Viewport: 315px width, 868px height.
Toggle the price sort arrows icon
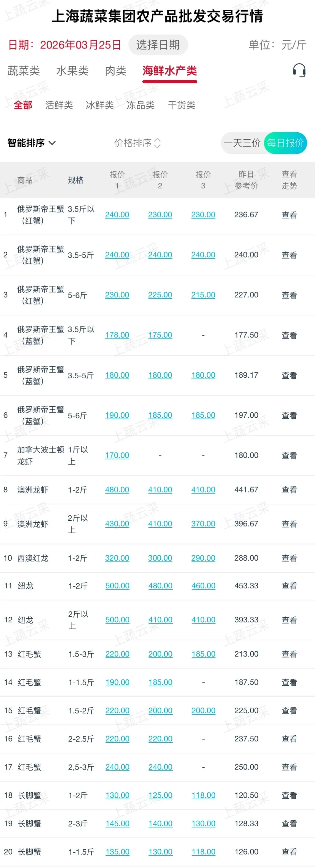click(x=157, y=143)
